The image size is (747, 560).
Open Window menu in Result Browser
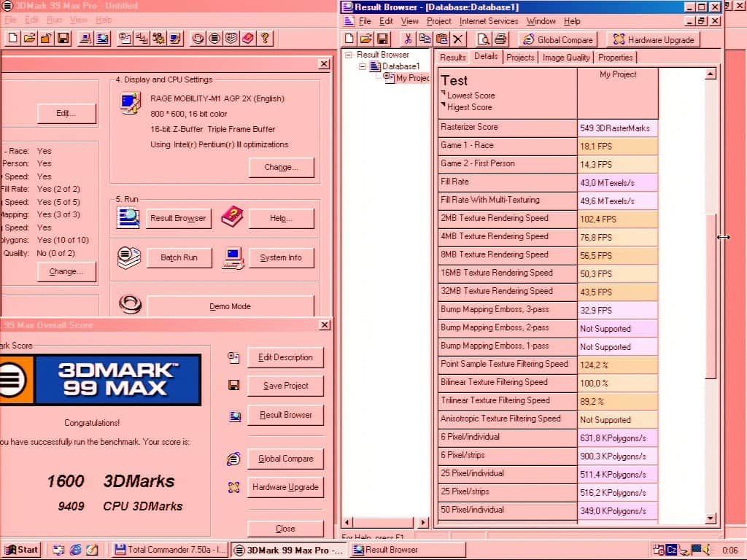(541, 21)
